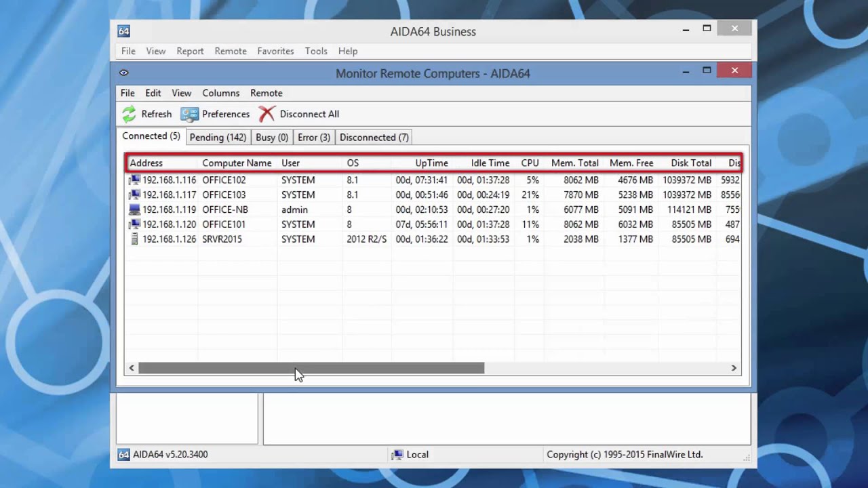Click the 2012 R2/S OS cell

367,239
